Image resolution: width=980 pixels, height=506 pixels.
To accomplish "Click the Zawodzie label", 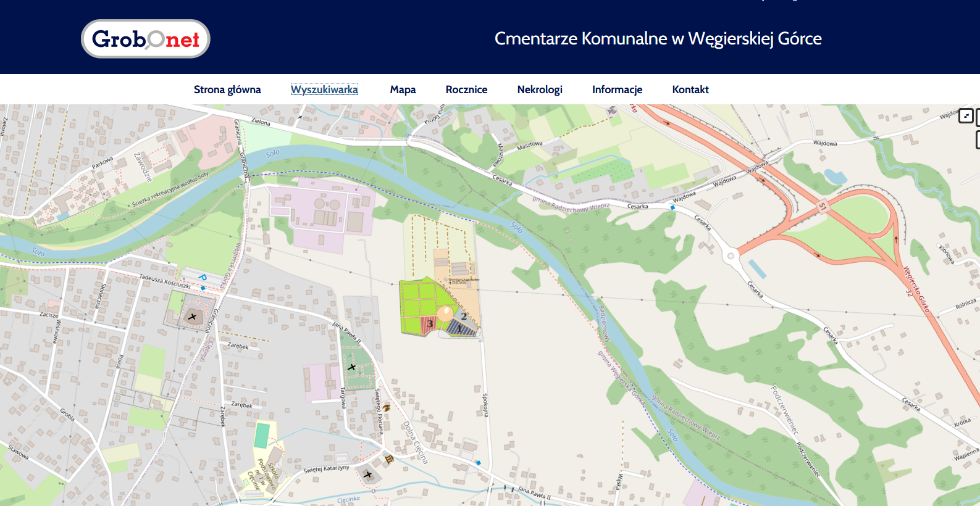I will click(143, 167).
